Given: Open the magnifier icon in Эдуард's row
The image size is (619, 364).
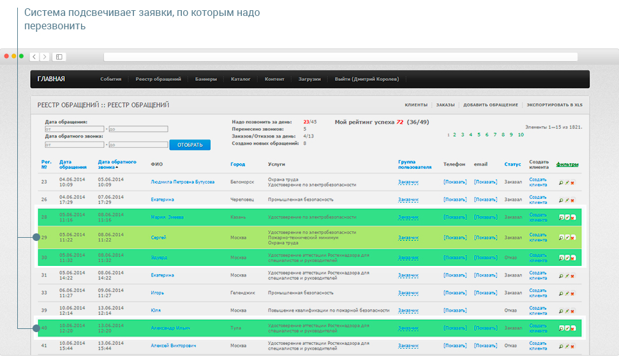Looking at the screenshot, I should (561, 258).
